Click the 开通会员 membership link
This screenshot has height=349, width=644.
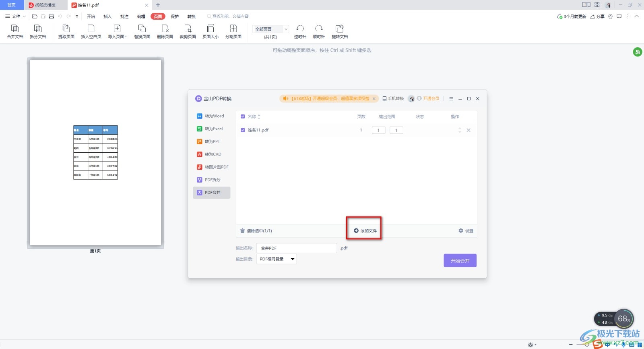428,99
